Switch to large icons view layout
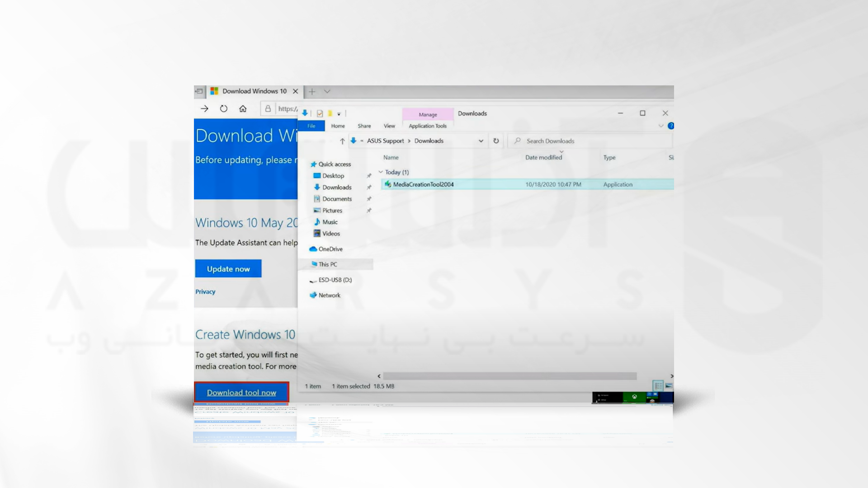This screenshot has height=488, width=868. pos(669,386)
